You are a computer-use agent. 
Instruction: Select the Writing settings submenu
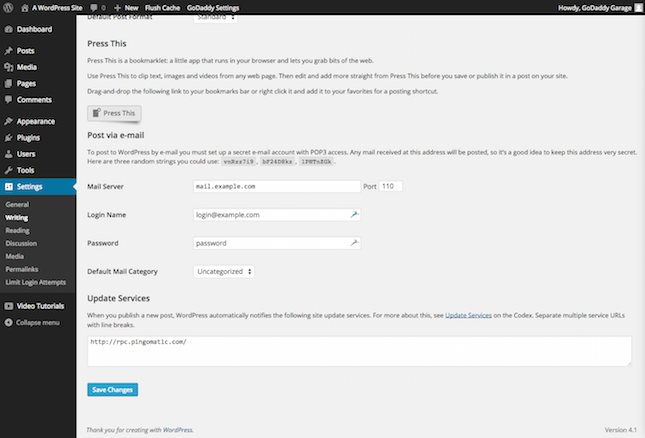tap(17, 218)
